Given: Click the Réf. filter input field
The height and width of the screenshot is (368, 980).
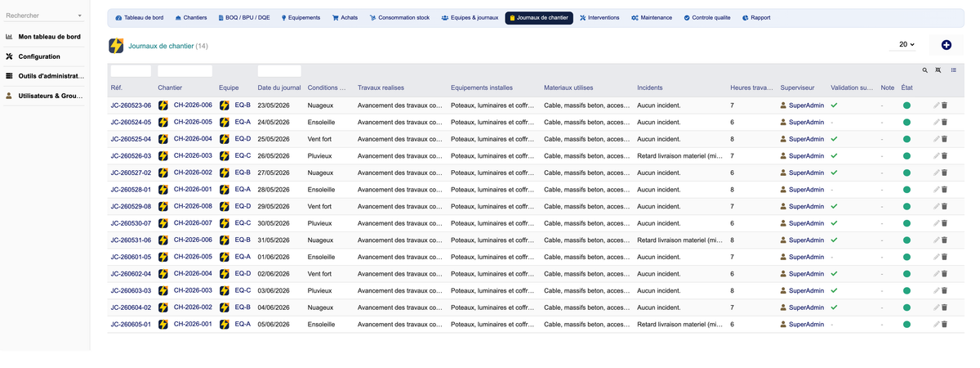Looking at the screenshot, I should point(131,71).
